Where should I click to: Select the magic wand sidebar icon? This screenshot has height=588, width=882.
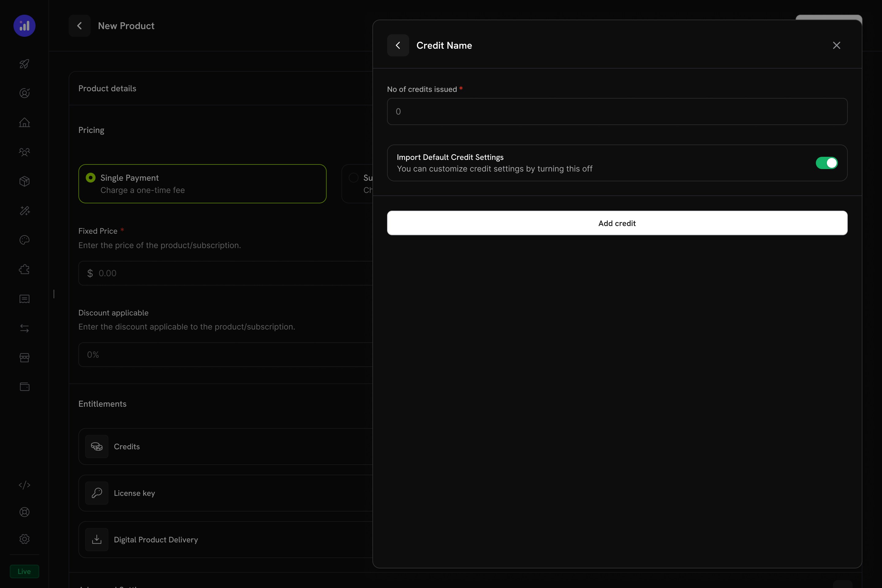(24, 210)
